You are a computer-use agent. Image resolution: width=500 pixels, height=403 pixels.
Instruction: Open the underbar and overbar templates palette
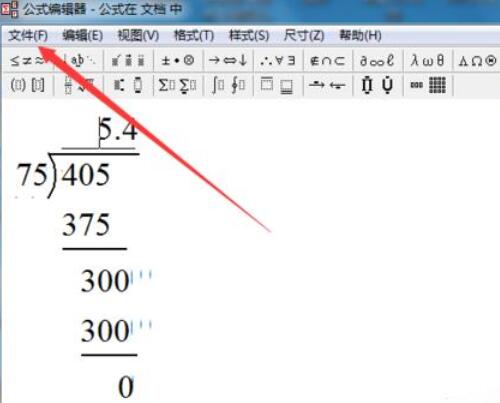[278, 85]
